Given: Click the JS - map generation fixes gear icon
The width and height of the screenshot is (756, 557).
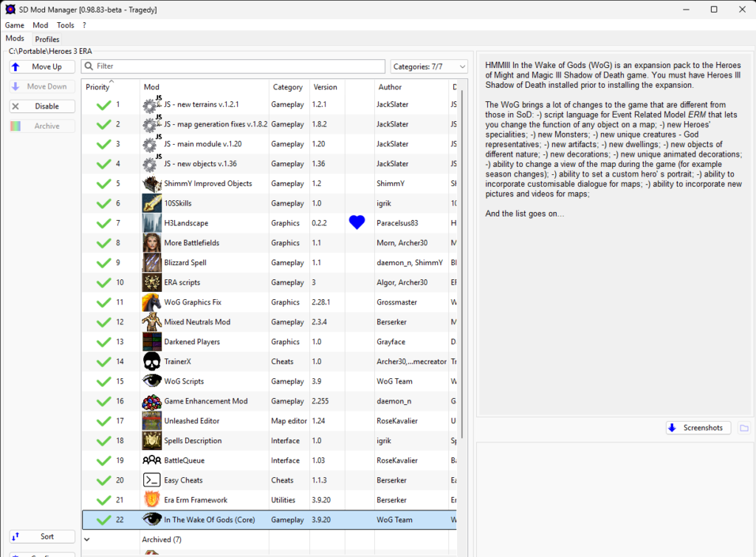Looking at the screenshot, I should 152,124.
